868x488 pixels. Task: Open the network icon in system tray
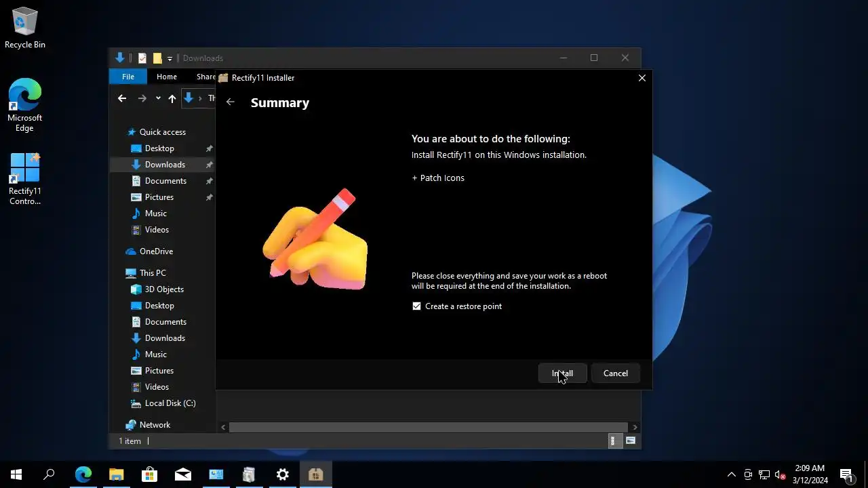click(x=764, y=474)
